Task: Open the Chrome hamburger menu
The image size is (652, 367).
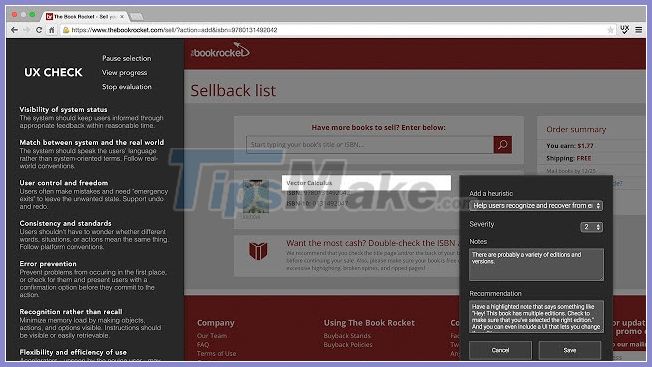Action: [639, 30]
